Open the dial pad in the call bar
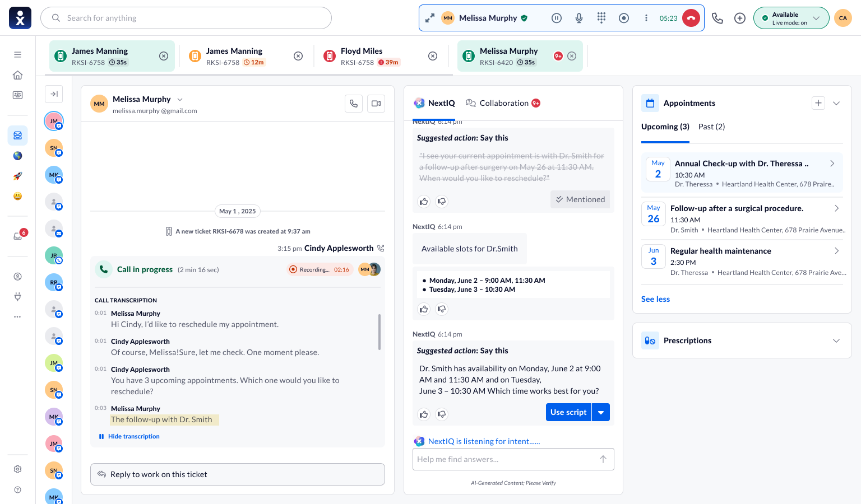Image resolution: width=861 pixels, height=504 pixels. [x=601, y=18]
